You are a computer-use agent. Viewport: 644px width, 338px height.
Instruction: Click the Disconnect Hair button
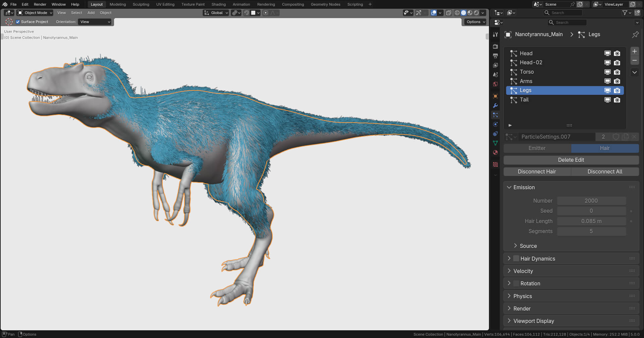tap(537, 172)
